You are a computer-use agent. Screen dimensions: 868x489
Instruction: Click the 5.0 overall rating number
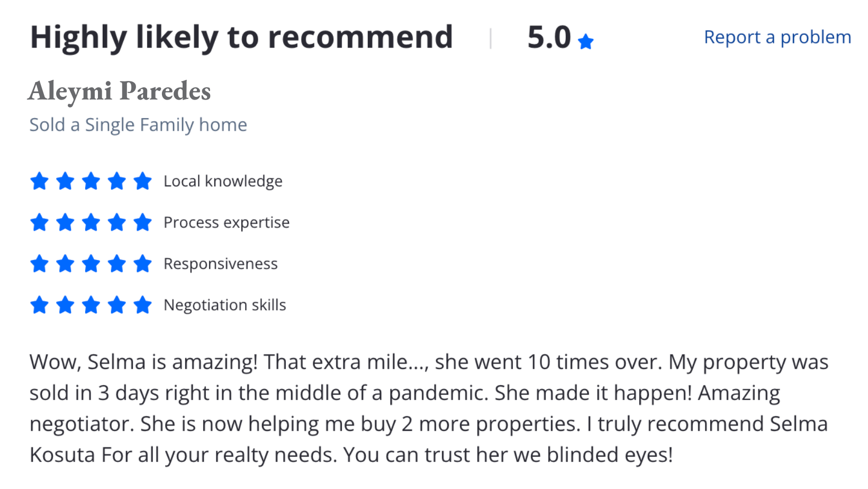pyautogui.click(x=549, y=38)
